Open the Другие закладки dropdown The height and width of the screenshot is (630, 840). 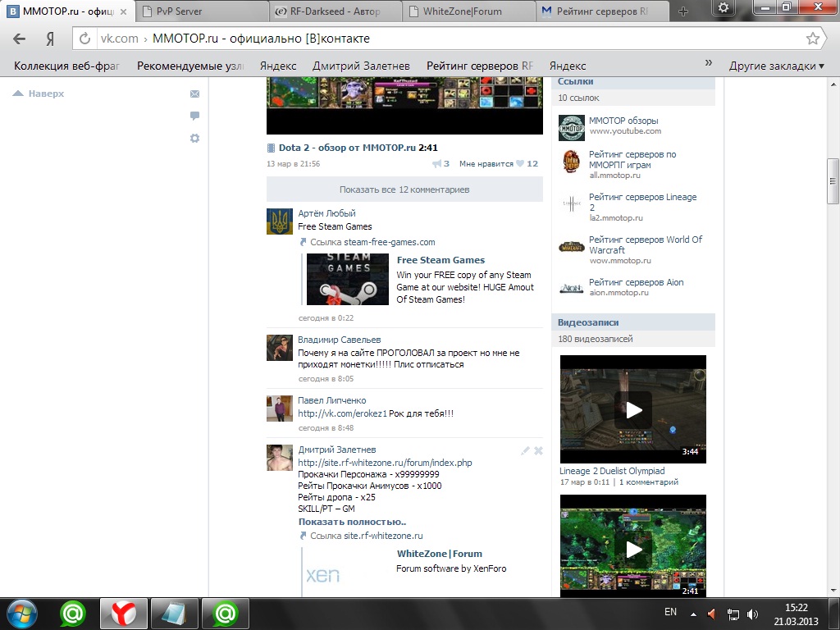click(776, 66)
